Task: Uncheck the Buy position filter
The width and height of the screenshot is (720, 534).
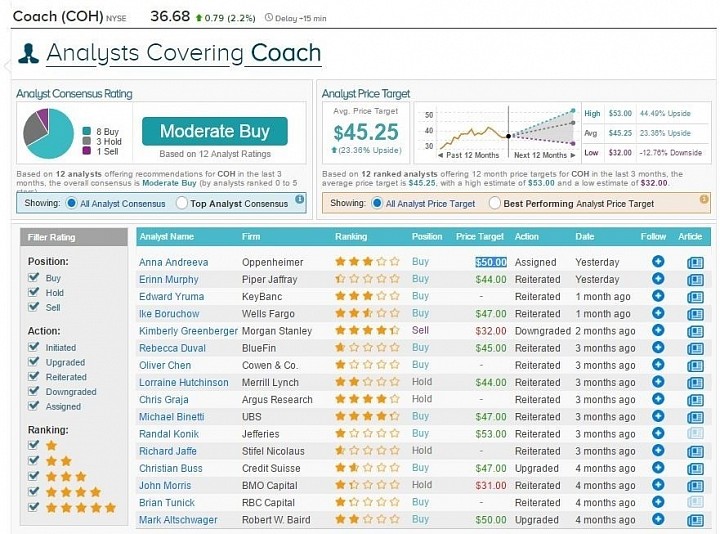Action: [34, 277]
